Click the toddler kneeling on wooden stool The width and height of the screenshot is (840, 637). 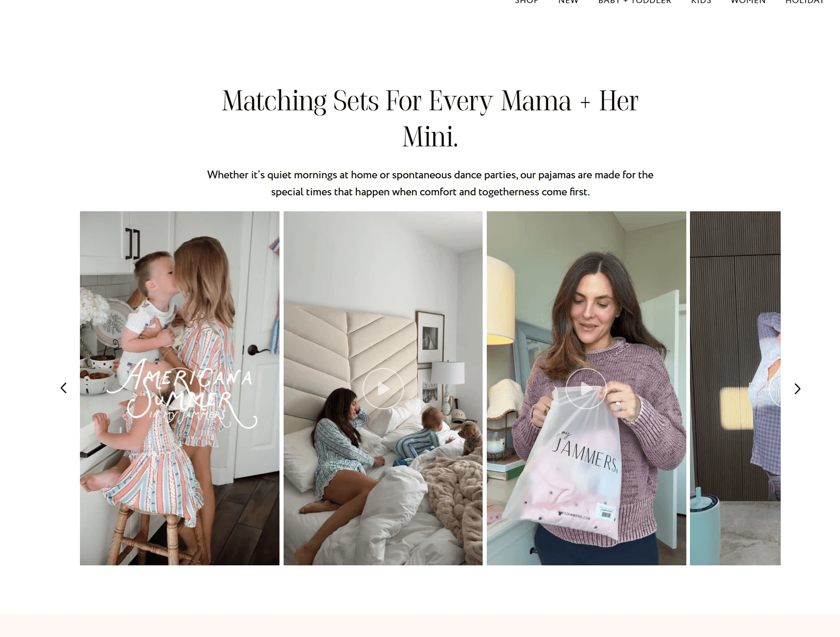147,459
